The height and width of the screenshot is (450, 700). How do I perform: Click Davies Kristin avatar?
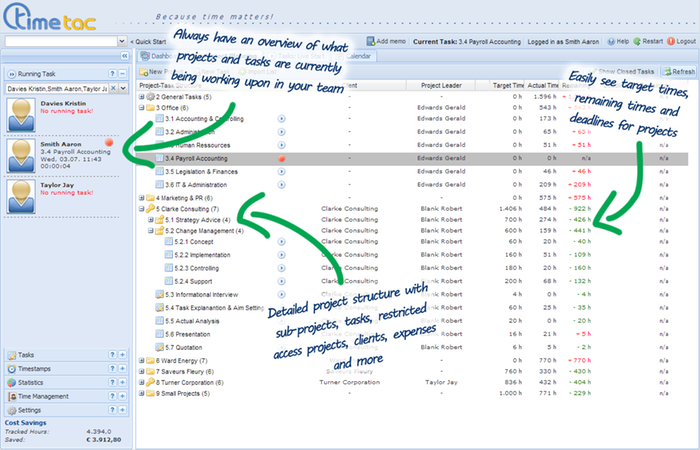click(21, 115)
